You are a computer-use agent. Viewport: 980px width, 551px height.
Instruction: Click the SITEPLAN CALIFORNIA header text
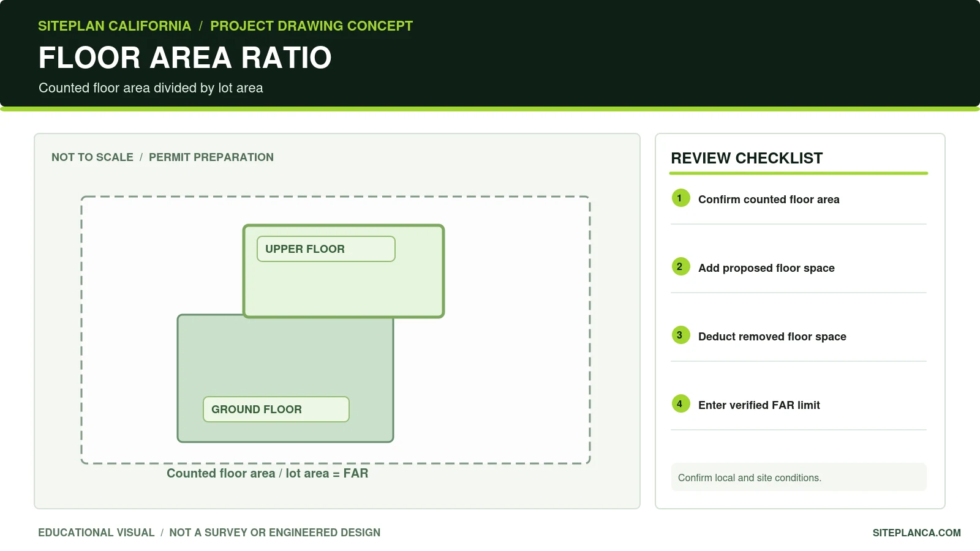click(115, 26)
